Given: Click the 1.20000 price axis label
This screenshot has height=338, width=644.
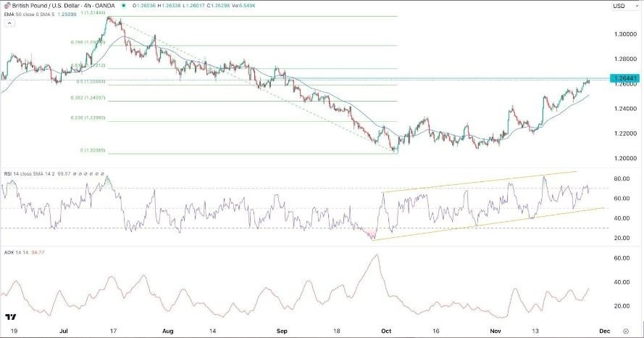Looking at the screenshot, I should (x=625, y=158).
